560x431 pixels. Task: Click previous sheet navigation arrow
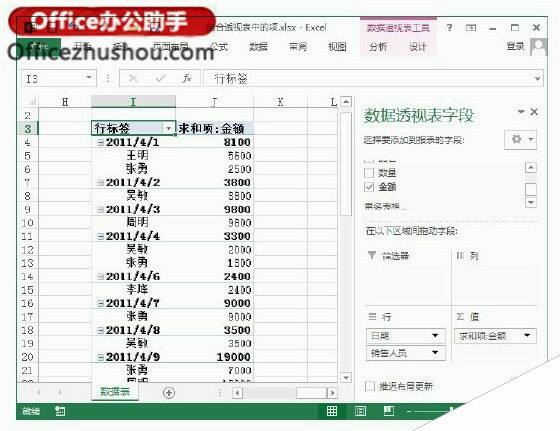(38, 392)
